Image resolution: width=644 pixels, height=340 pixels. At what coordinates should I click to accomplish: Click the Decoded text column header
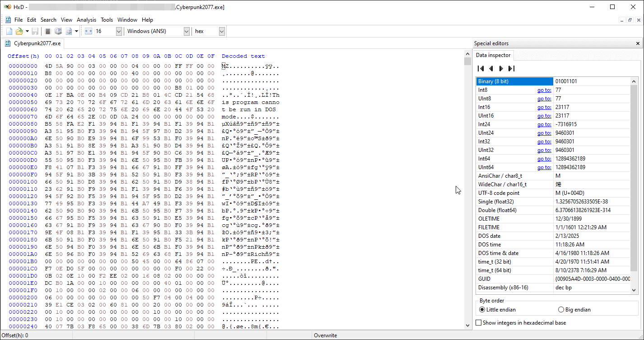(x=243, y=56)
